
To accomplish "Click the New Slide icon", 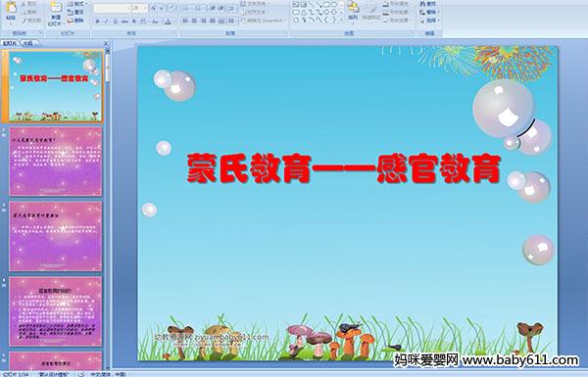I will pyautogui.click(x=56, y=8).
